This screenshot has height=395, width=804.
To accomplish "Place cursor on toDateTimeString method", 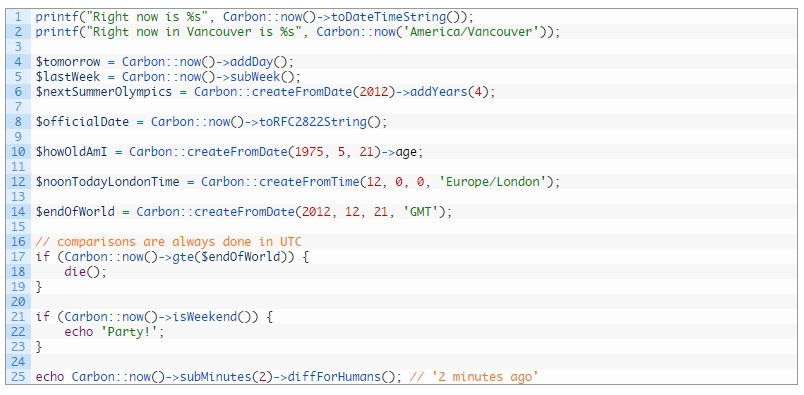I will click(389, 17).
